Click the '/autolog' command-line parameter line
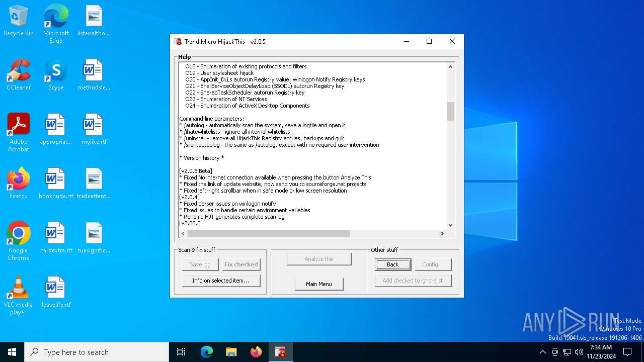The width and height of the screenshot is (644, 362). pos(263,125)
